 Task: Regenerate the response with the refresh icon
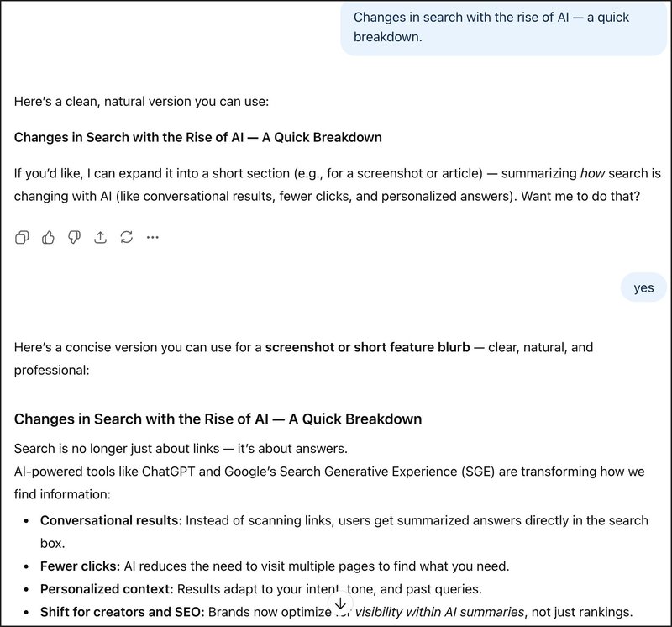(126, 237)
